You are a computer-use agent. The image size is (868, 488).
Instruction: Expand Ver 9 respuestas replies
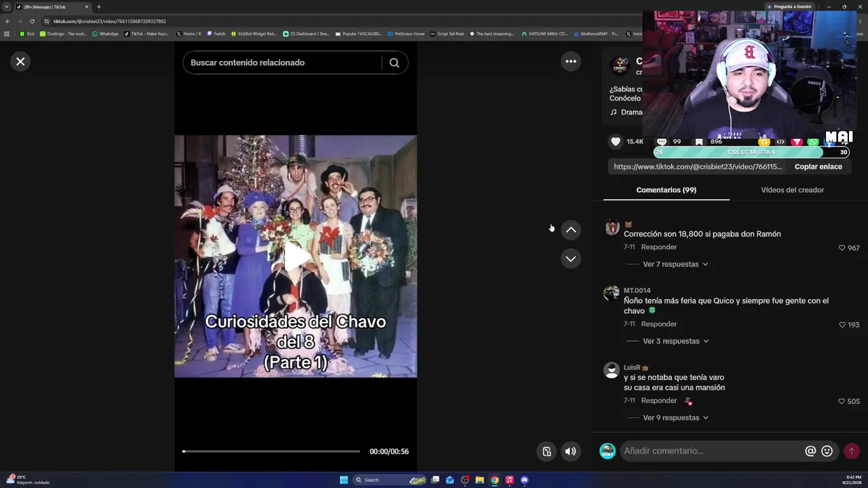tap(675, 418)
